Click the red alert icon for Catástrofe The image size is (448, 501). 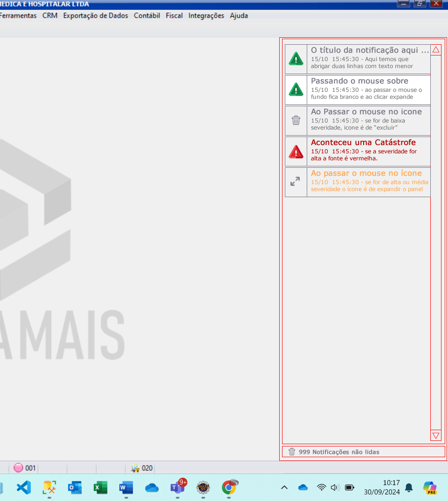click(296, 151)
